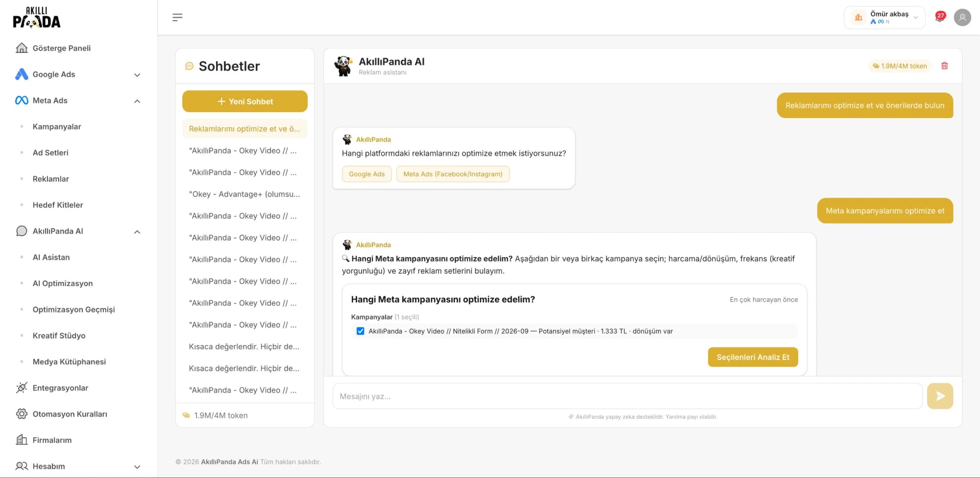Viewport: 980px width, 478px height.
Task: Delete chat using red trash icon
Action: (x=945, y=66)
